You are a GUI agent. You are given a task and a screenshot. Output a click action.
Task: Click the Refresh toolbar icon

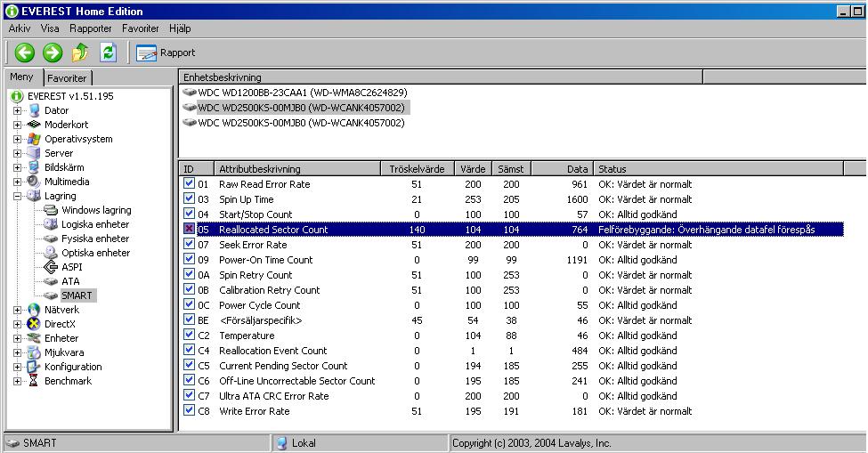click(x=108, y=53)
